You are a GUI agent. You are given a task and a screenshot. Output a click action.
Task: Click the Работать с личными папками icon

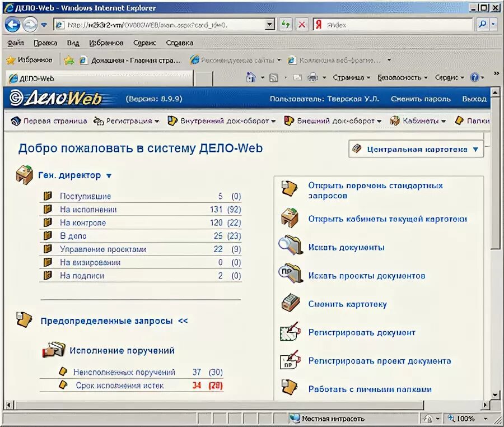coord(289,387)
